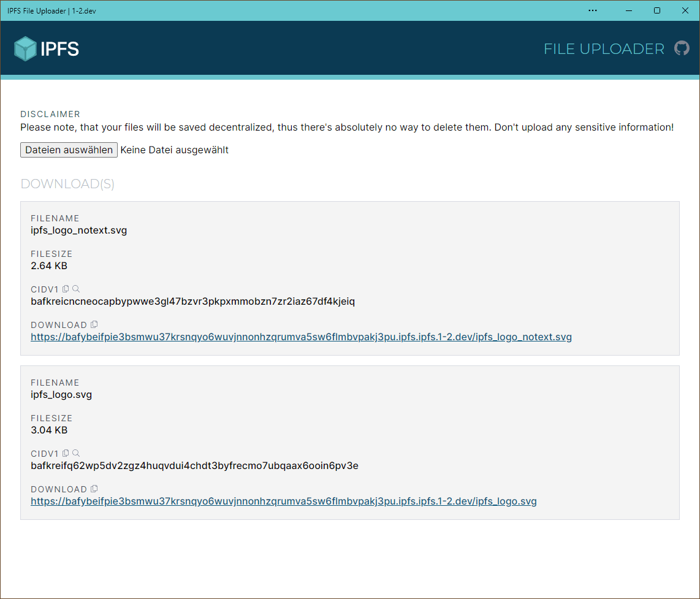Screen dimensions: 700x599
Task: Open the ipfs_logo.svg download link
Action: [x=283, y=501]
